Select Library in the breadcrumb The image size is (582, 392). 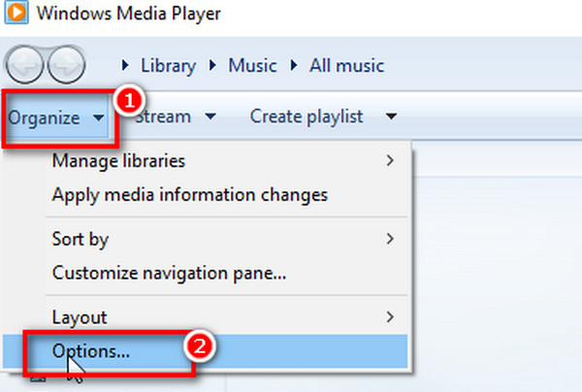pos(168,66)
